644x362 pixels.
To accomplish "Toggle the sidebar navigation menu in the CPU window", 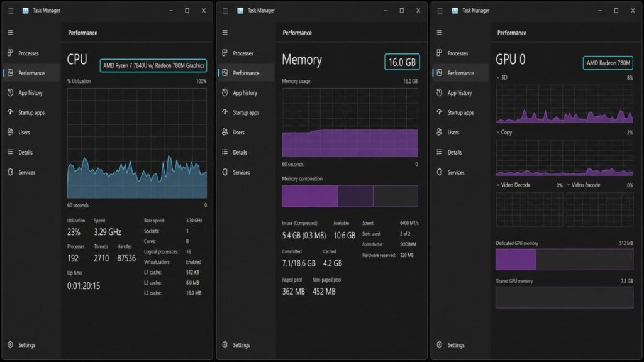I will [10, 33].
